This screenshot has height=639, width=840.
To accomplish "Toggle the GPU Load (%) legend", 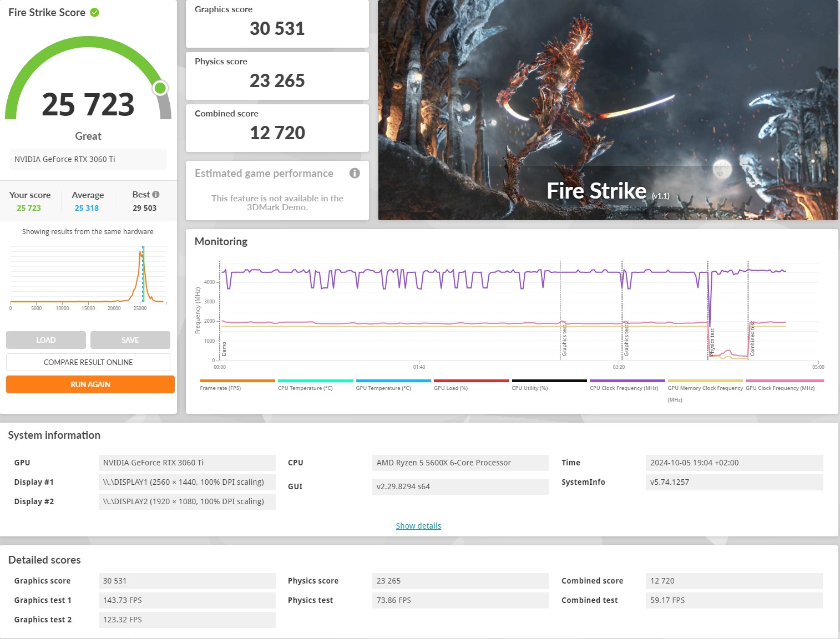I will click(471, 385).
